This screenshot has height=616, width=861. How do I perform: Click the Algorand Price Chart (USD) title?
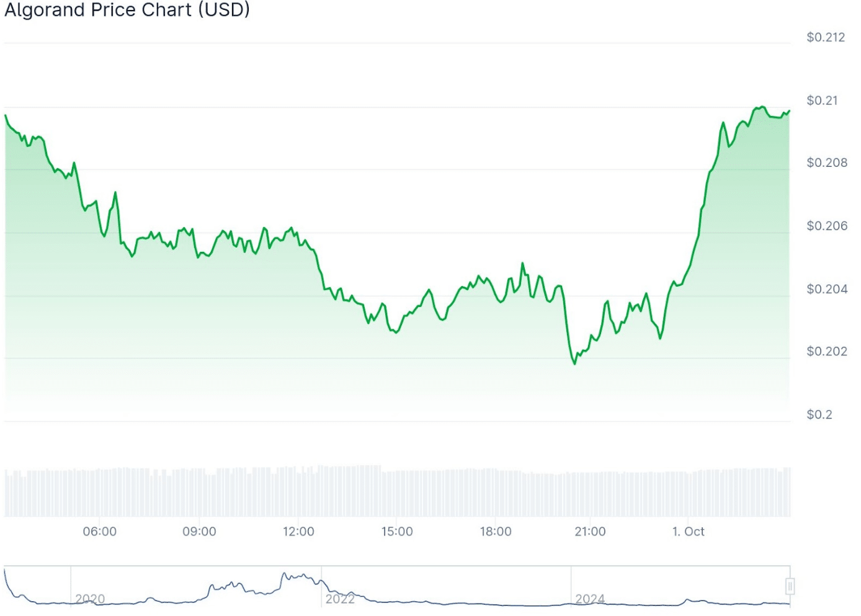tap(127, 10)
